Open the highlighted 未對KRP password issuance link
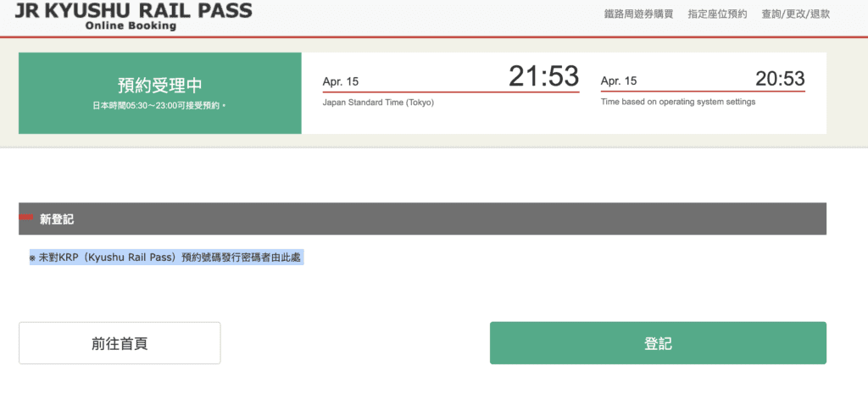This screenshot has height=394, width=868. click(165, 257)
